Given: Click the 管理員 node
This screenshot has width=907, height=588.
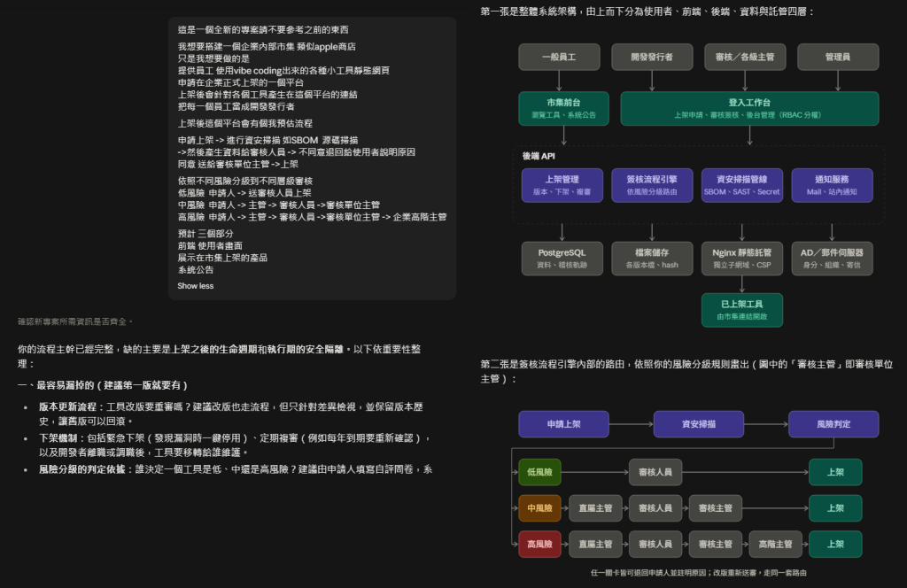Looking at the screenshot, I should pos(838,58).
